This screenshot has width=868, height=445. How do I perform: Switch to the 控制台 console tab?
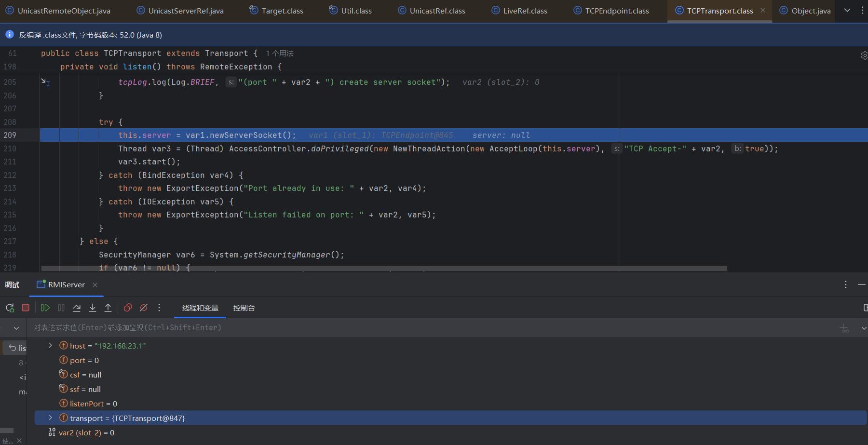click(244, 308)
